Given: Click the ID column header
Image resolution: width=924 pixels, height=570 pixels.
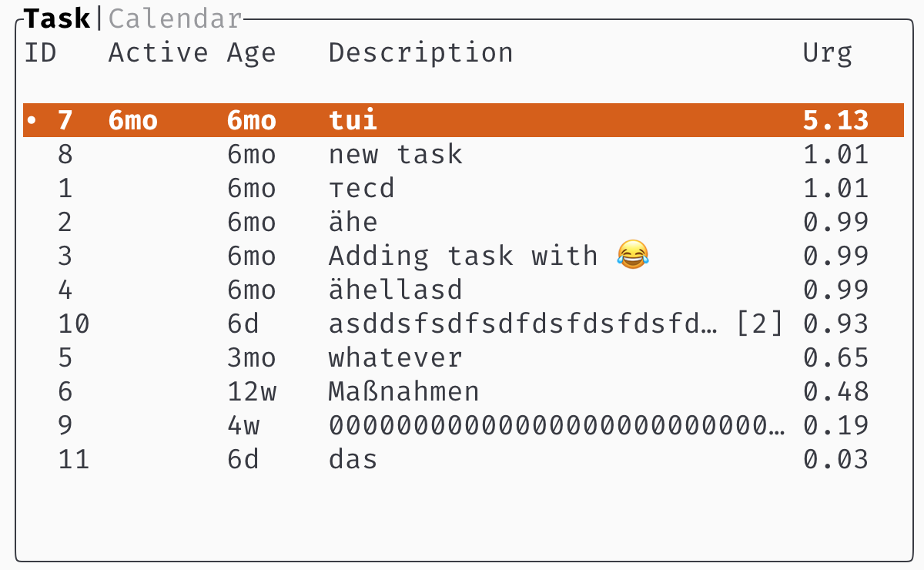Looking at the screenshot, I should [x=41, y=52].
